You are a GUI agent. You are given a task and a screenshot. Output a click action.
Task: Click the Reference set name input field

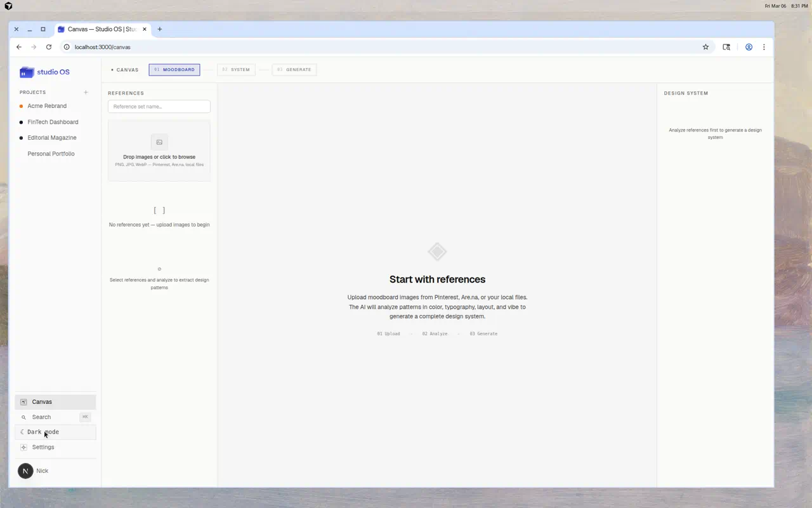pyautogui.click(x=159, y=107)
